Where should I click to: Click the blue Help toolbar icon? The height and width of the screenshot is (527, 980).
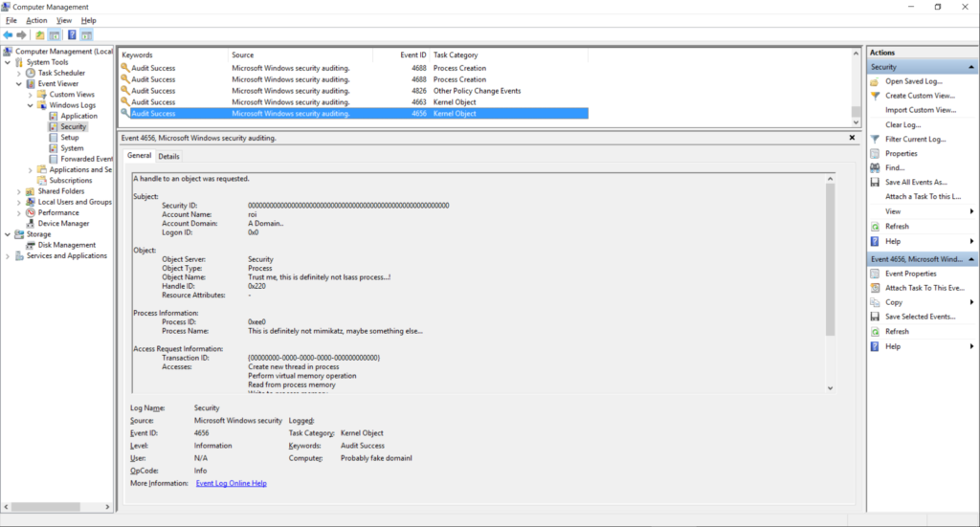pyautogui.click(x=72, y=35)
